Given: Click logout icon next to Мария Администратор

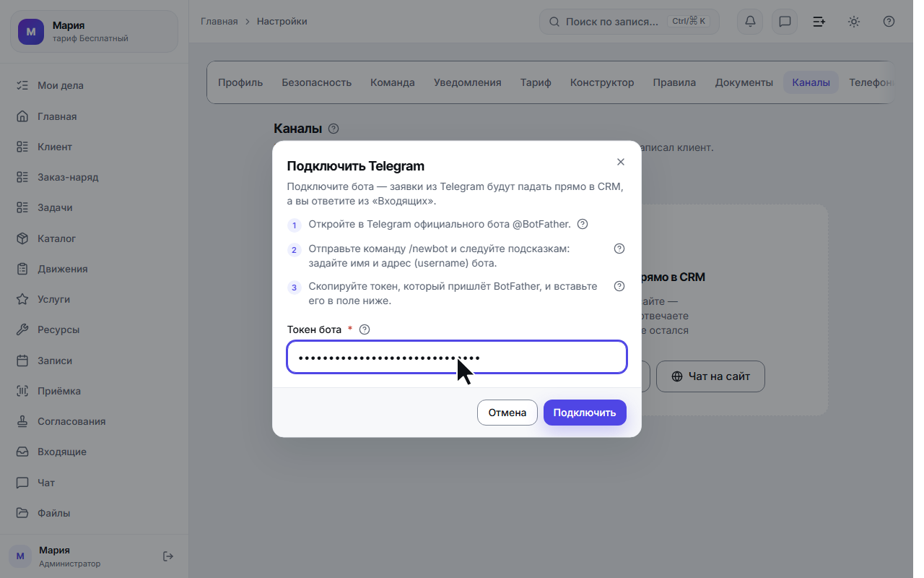Looking at the screenshot, I should [x=168, y=556].
